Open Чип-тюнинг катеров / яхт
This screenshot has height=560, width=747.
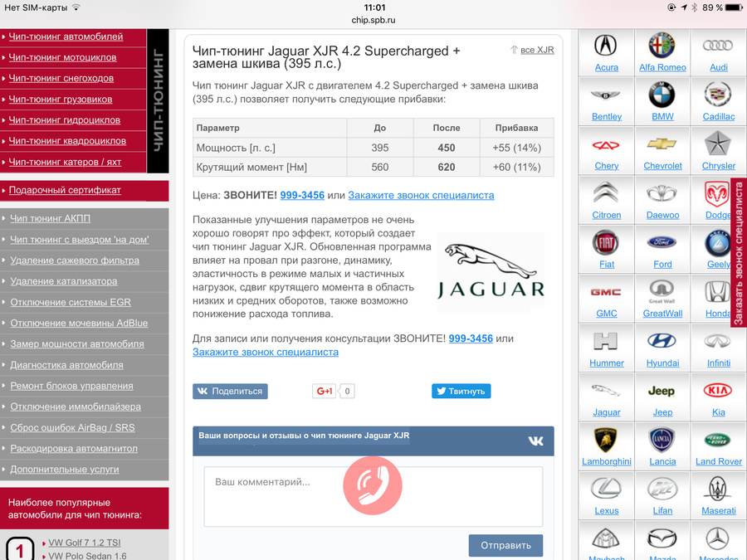[65, 162]
